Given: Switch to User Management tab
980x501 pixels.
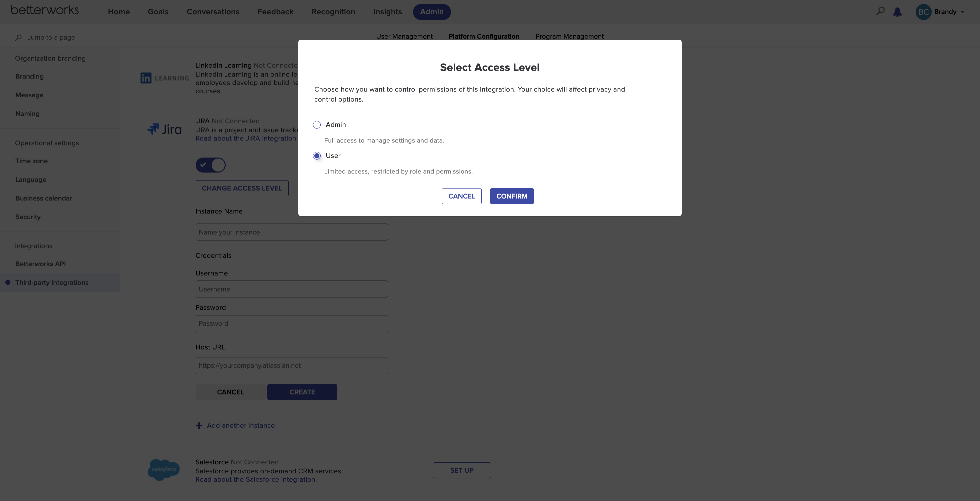Looking at the screenshot, I should (x=404, y=37).
